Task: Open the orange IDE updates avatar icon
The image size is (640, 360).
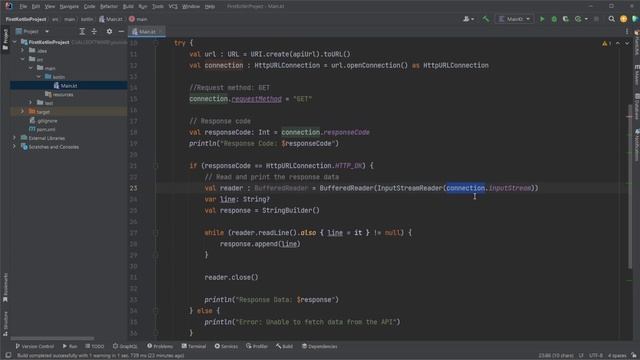Action: 623,19
